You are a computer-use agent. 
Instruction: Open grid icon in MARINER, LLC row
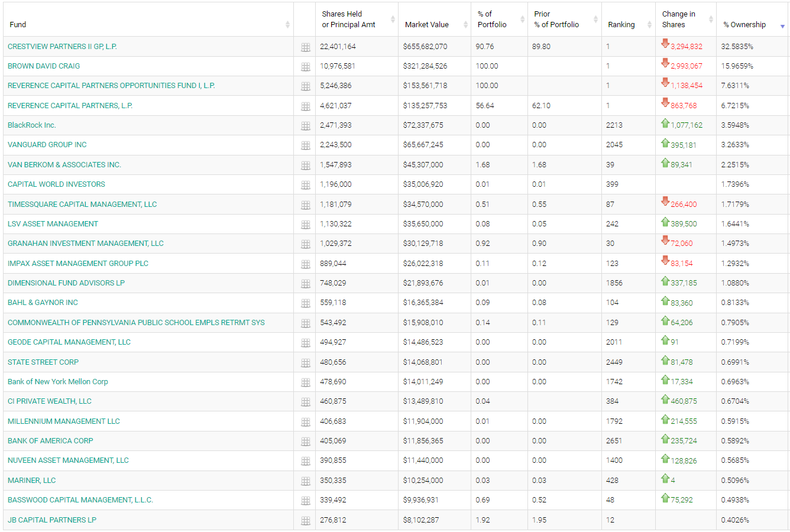pyautogui.click(x=306, y=481)
